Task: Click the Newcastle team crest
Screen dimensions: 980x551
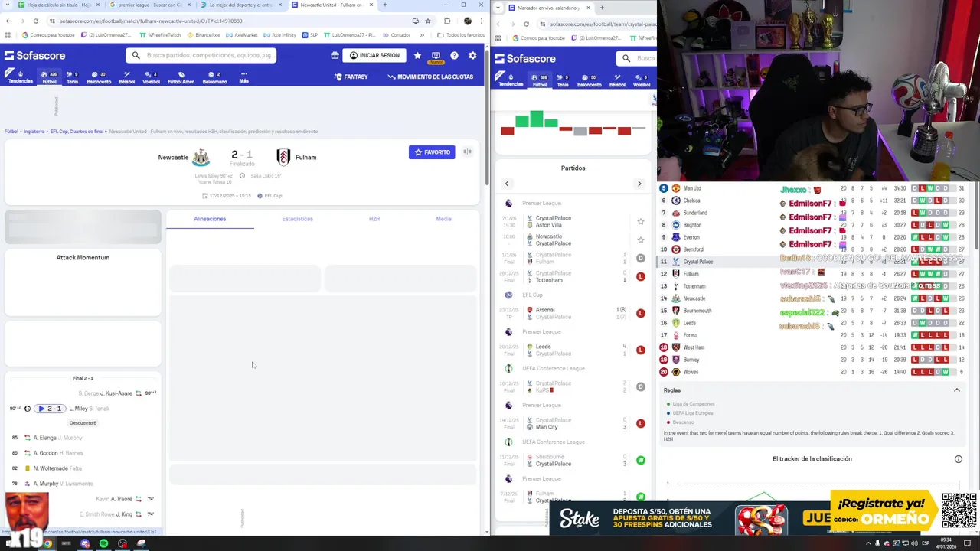Action: (201, 158)
